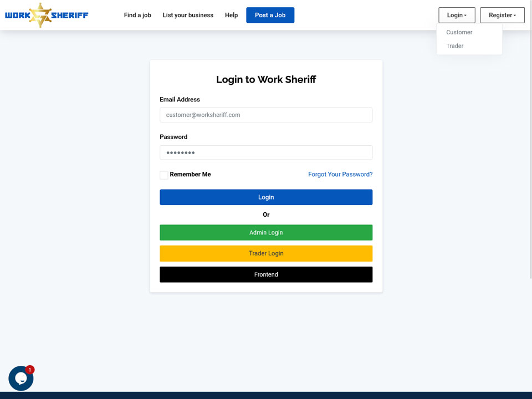Screen dimensions: 532x399
Task: Focus the Password input field
Action: click(266, 153)
